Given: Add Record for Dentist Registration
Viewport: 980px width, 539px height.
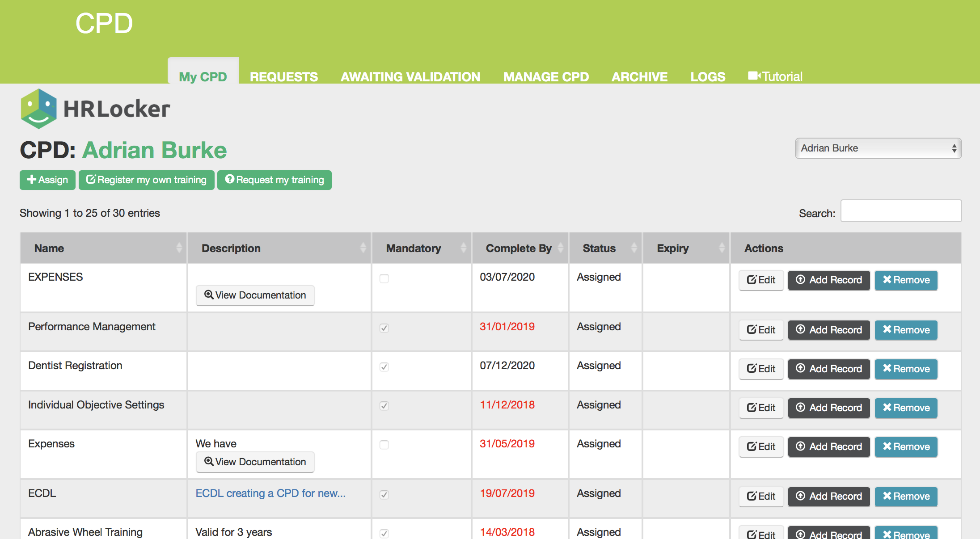Looking at the screenshot, I should (x=829, y=369).
